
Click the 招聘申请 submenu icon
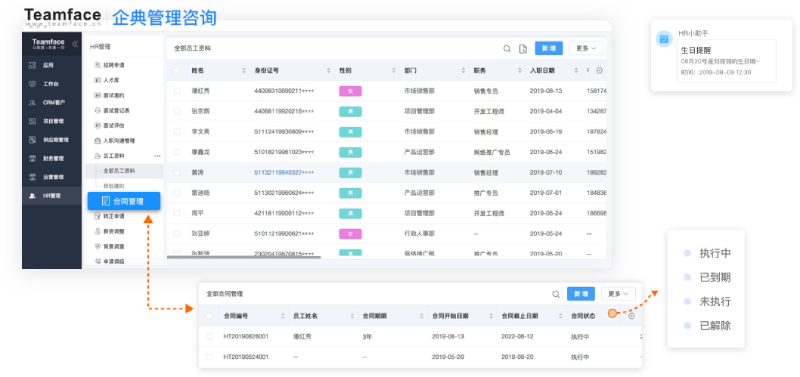coord(98,65)
